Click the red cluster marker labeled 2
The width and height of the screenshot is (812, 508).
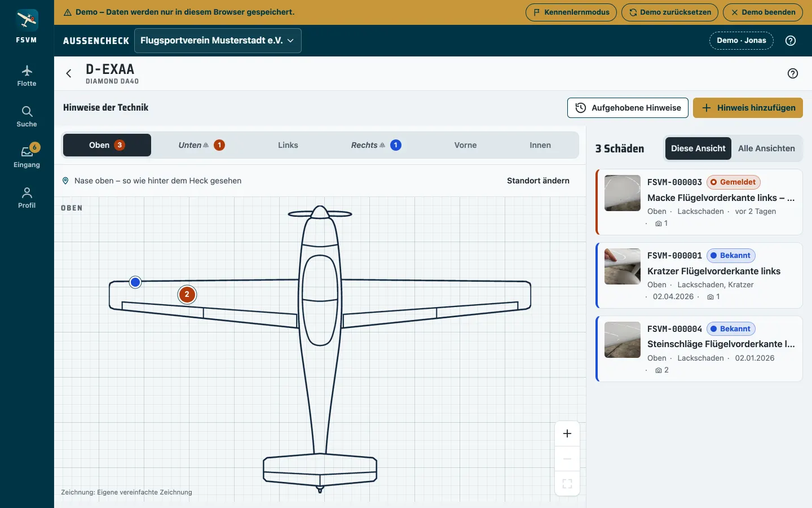(187, 294)
